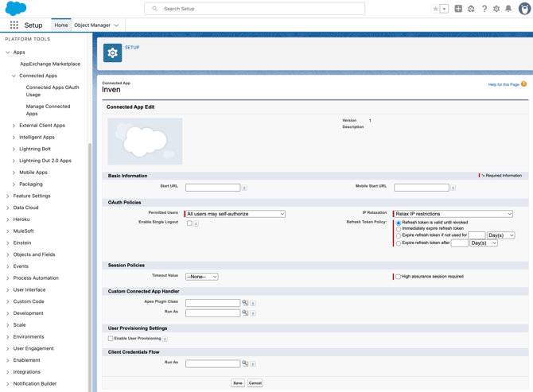The width and height of the screenshot is (533, 392).
Task: Click the Mobile Start URL input field
Action: pyautogui.click(x=422, y=188)
